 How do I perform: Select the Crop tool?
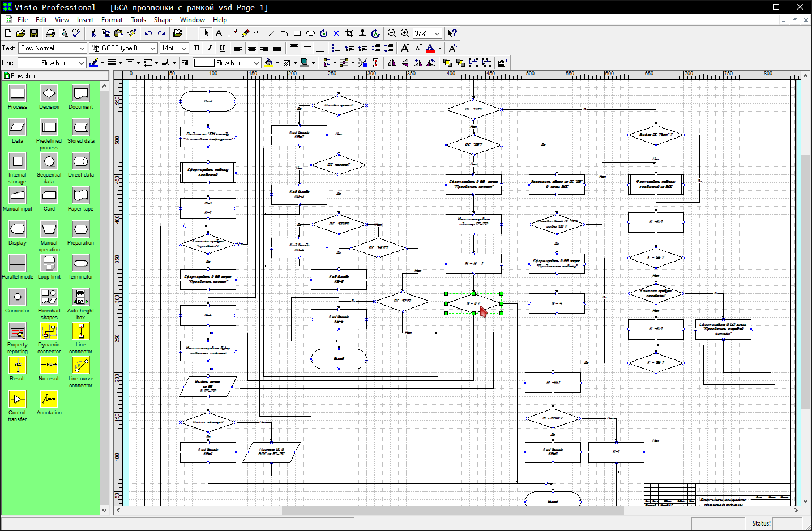(349, 33)
